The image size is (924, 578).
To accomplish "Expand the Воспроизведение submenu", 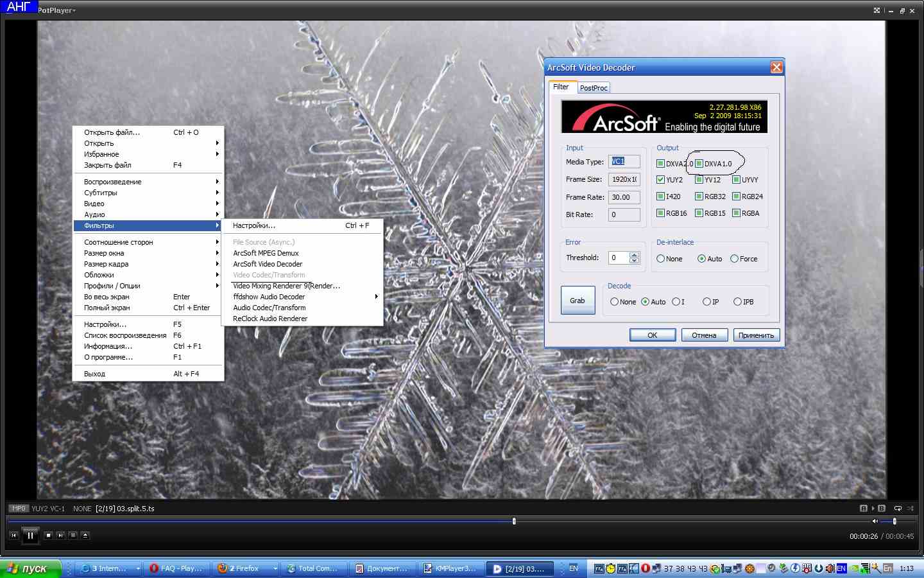I will 148,182.
